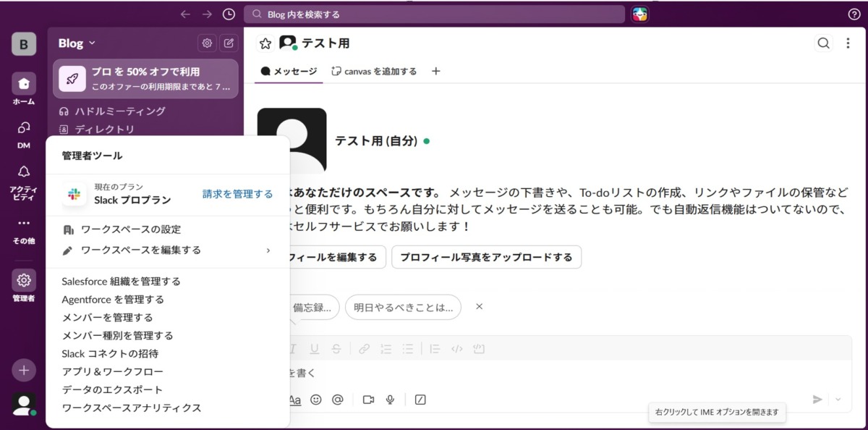Viewport: 868px width, 430px height.
Task: Switch to the メッセージ tab
Action: click(x=289, y=71)
